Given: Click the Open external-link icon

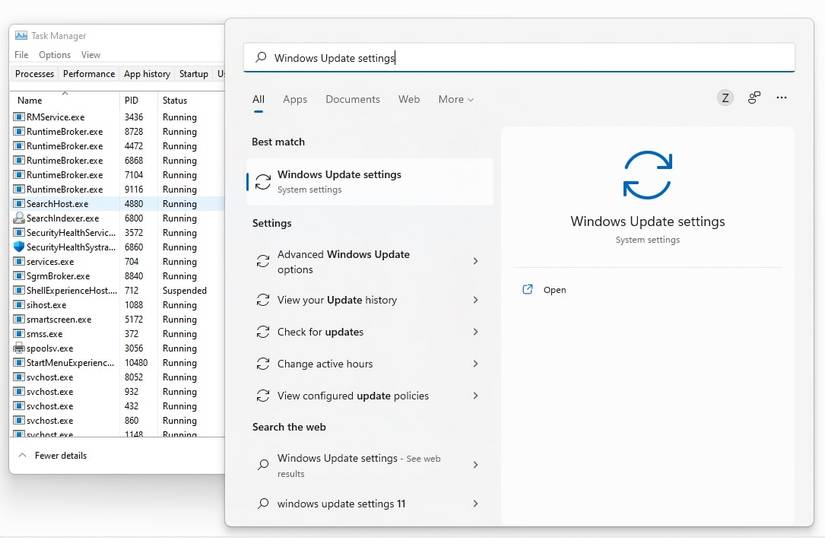Looking at the screenshot, I should coord(527,289).
